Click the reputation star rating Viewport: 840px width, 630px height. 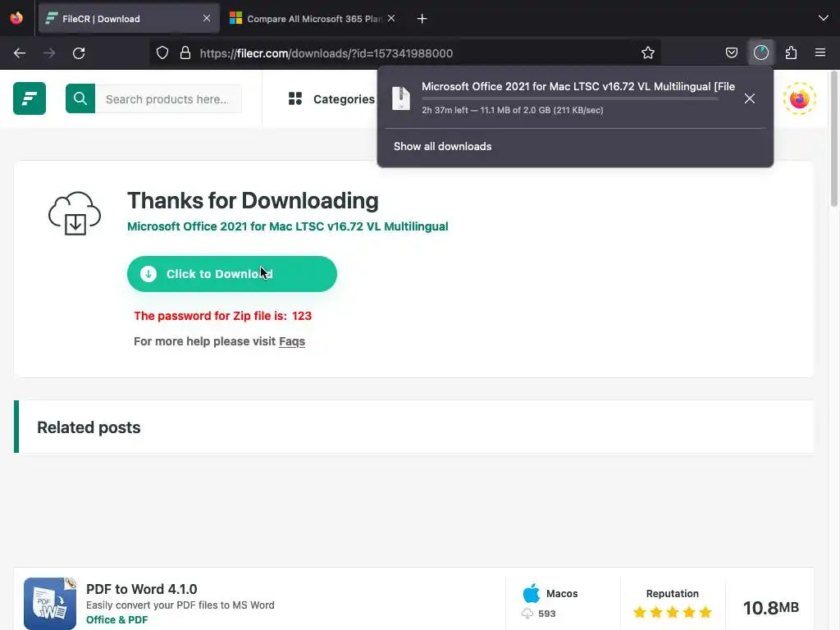(673, 612)
